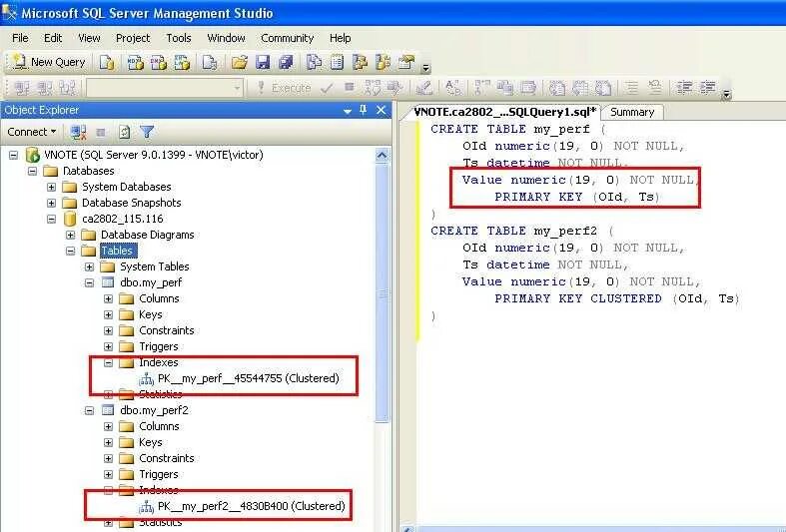Select the Tables folder in tree
Image resolution: width=786 pixels, height=532 pixels.
tap(117, 251)
